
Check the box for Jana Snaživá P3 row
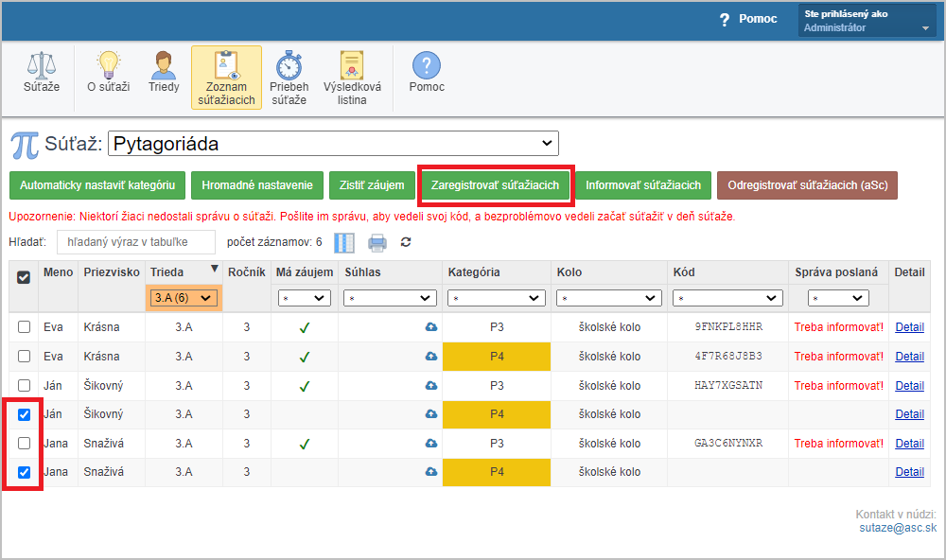click(x=25, y=443)
